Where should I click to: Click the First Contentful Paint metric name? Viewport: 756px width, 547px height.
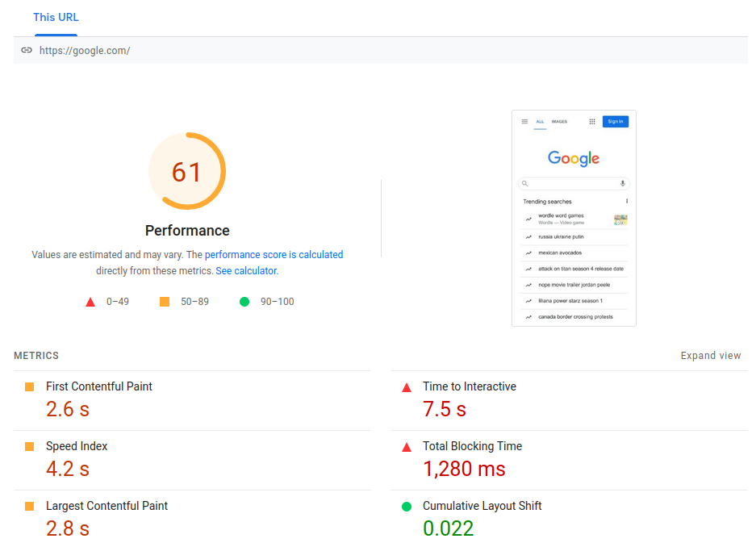click(x=99, y=386)
